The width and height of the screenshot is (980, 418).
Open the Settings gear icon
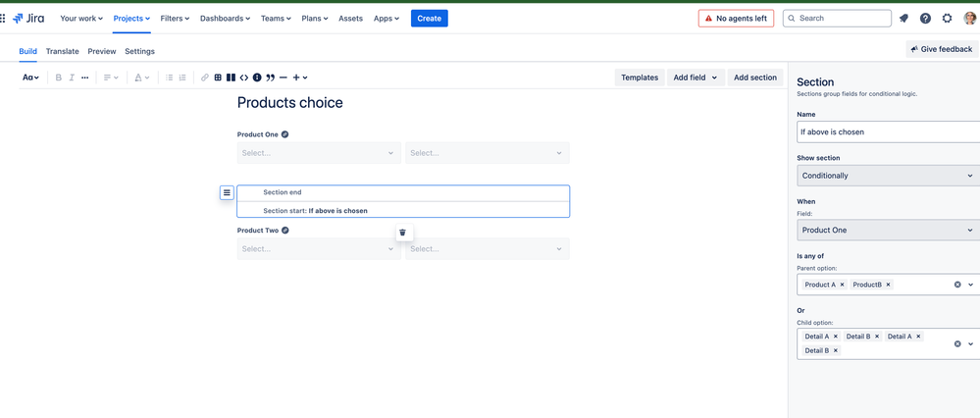point(948,18)
